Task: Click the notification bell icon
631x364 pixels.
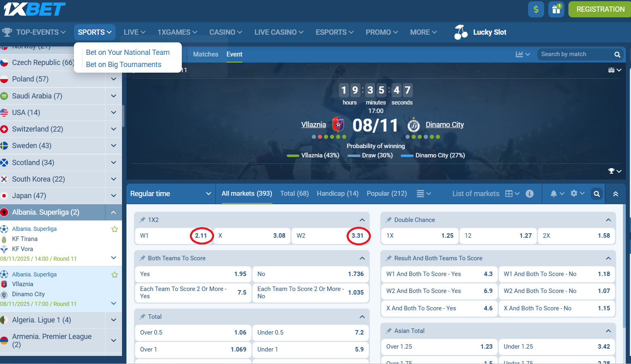Action: (x=553, y=194)
